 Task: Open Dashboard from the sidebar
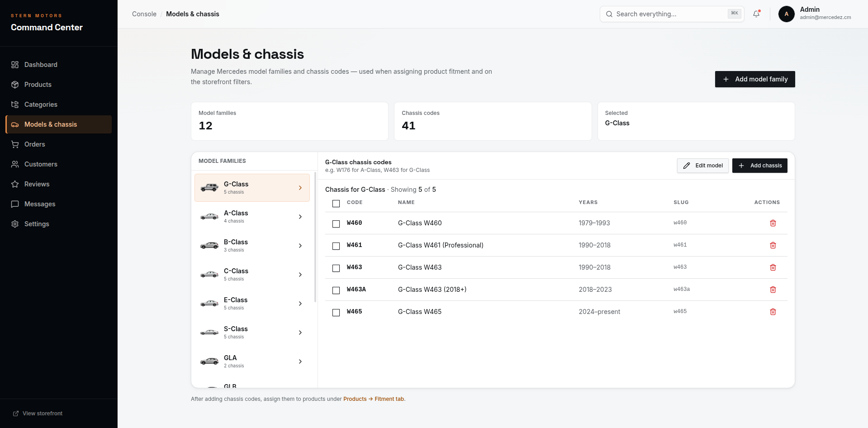(58, 65)
